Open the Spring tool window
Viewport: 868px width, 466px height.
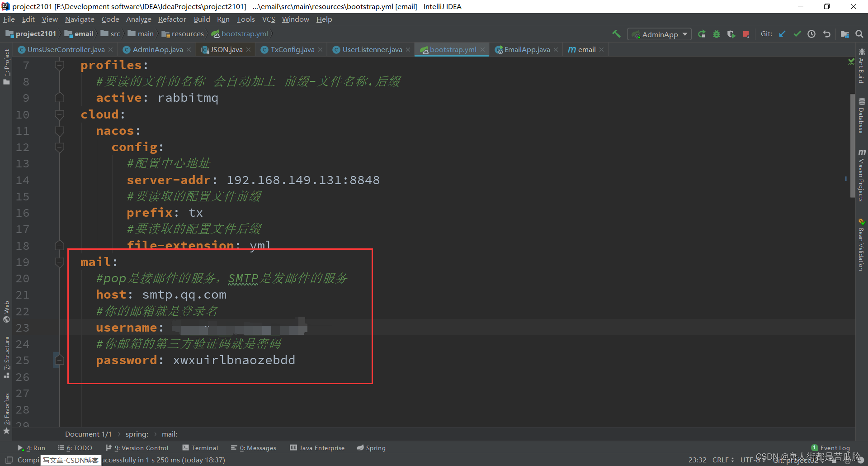(371, 448)
